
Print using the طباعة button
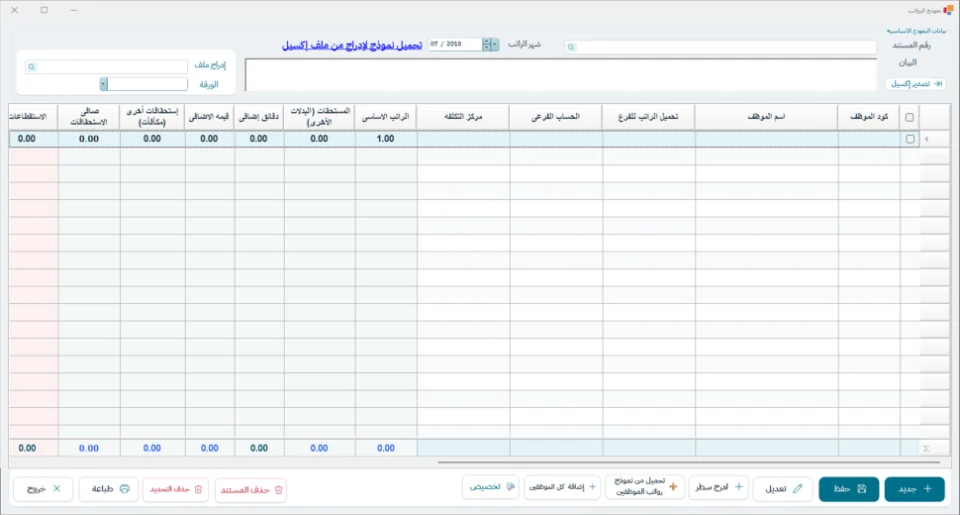[109, 489]
